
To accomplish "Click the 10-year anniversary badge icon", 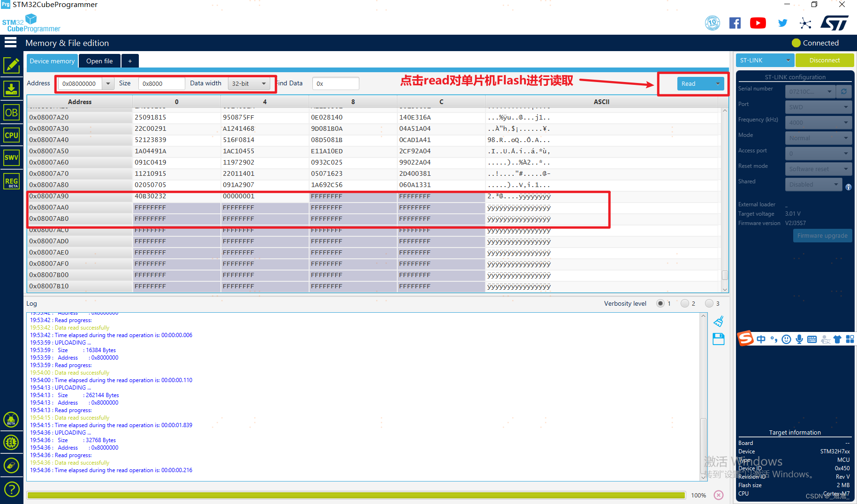I will [x=713, y=23].
